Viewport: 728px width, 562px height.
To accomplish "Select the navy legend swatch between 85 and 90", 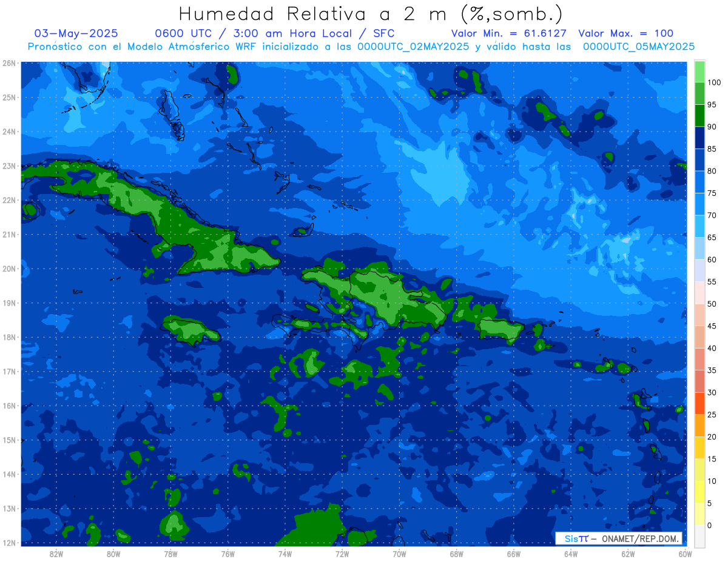I will (699, 138).
